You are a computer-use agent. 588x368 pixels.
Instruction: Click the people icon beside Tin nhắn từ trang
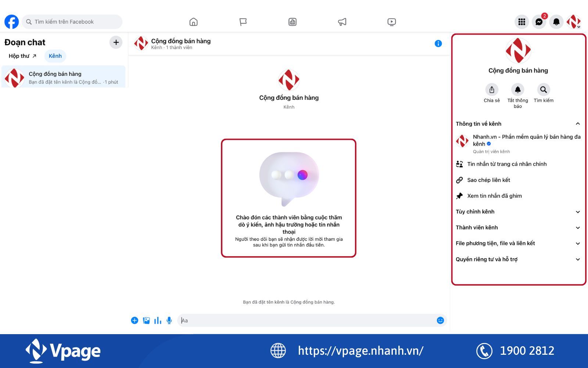459,164
